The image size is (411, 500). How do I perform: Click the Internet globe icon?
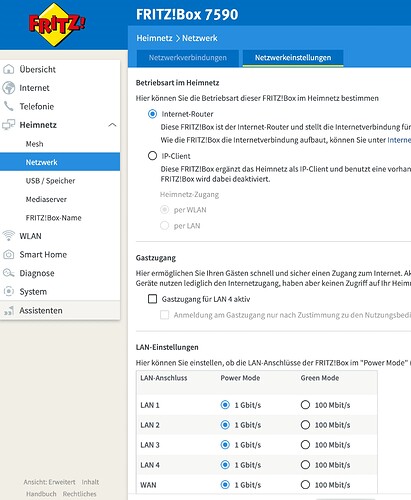[9, 88]
